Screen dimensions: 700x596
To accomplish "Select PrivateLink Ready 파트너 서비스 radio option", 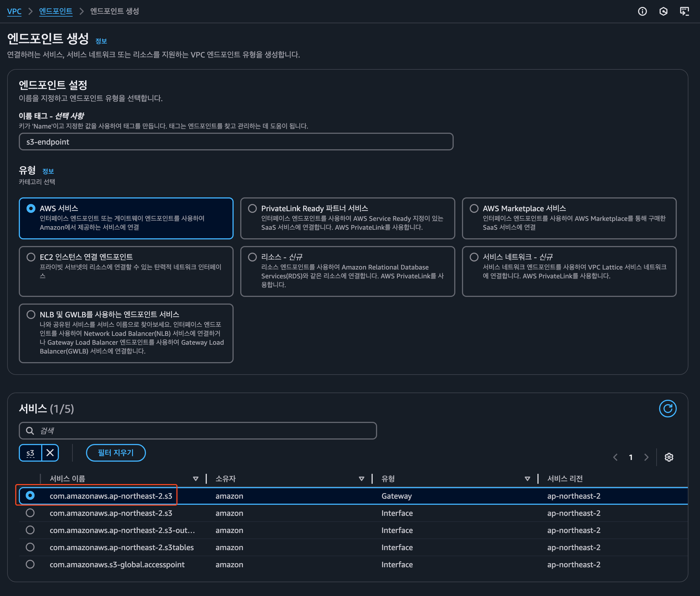I will (252, 208).
